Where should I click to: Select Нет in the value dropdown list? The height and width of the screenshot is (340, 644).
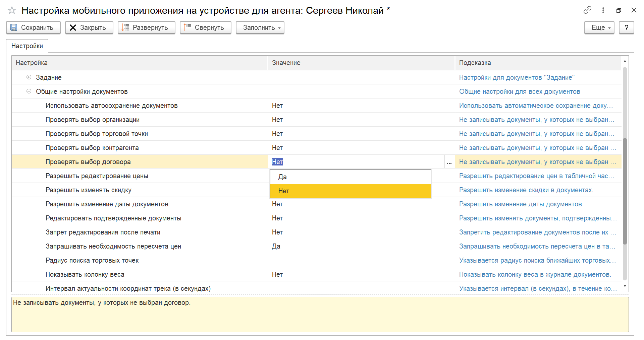point(350,191)
